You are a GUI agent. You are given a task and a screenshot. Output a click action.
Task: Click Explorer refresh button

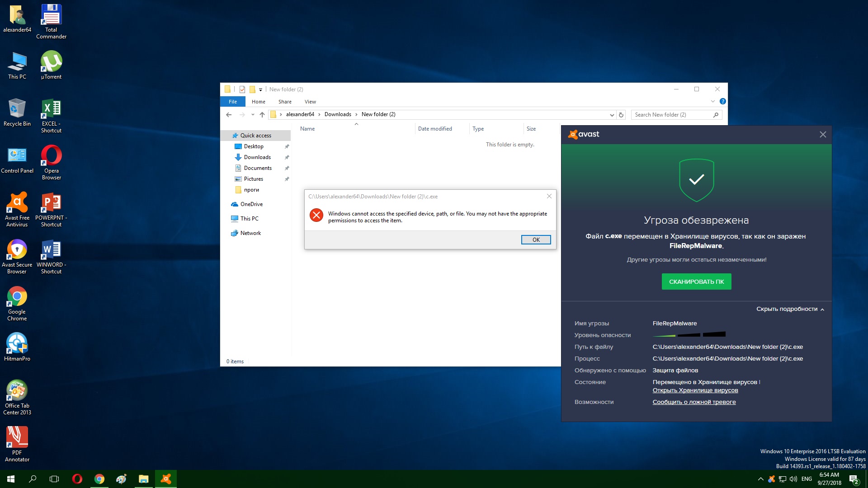point(621,115)
